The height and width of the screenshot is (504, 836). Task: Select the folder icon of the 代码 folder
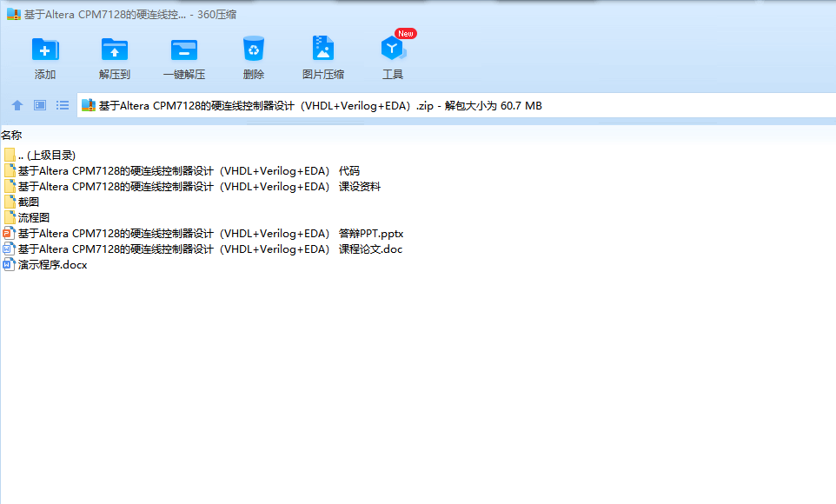10,170
